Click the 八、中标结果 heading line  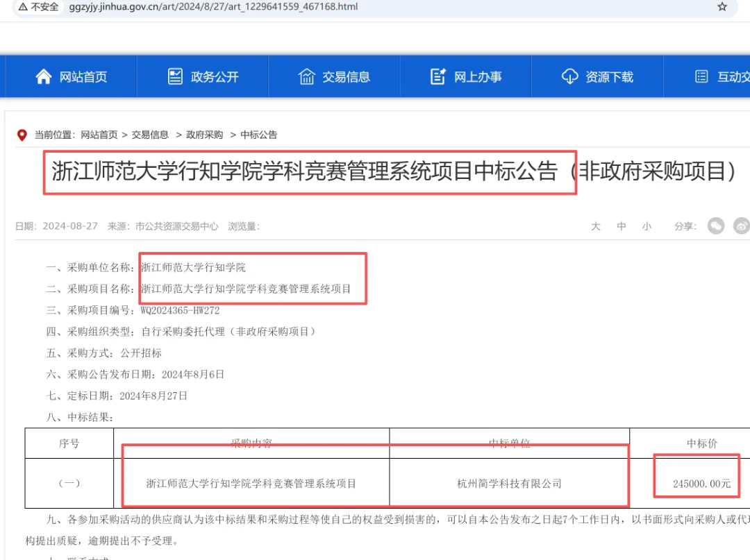(79, 418)
